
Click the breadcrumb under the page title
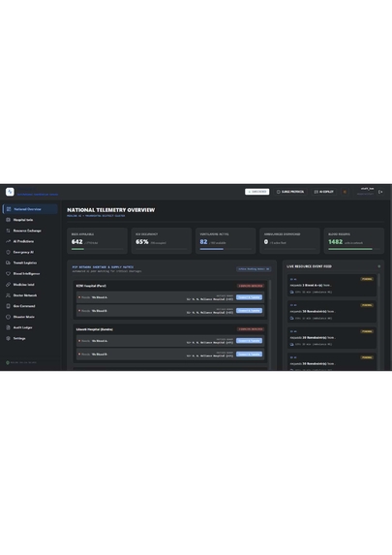tap(96, 216)
